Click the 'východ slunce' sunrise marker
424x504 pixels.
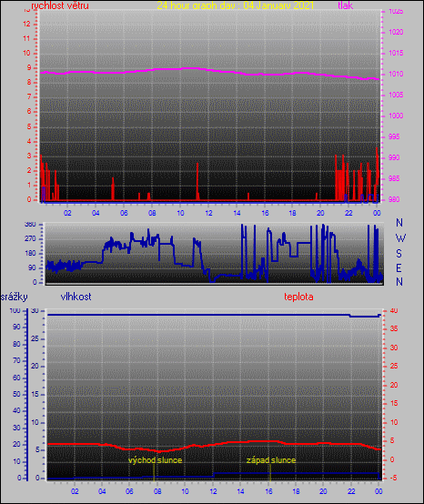click(x=156, y=460)
